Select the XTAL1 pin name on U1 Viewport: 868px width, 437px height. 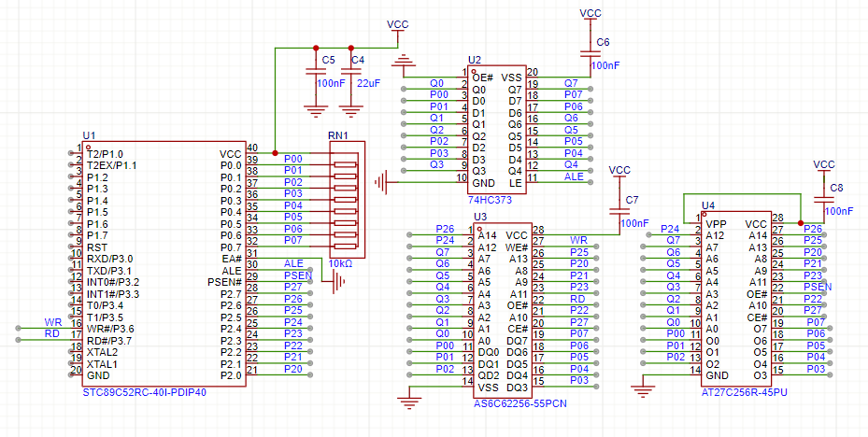tap(102, 363)
